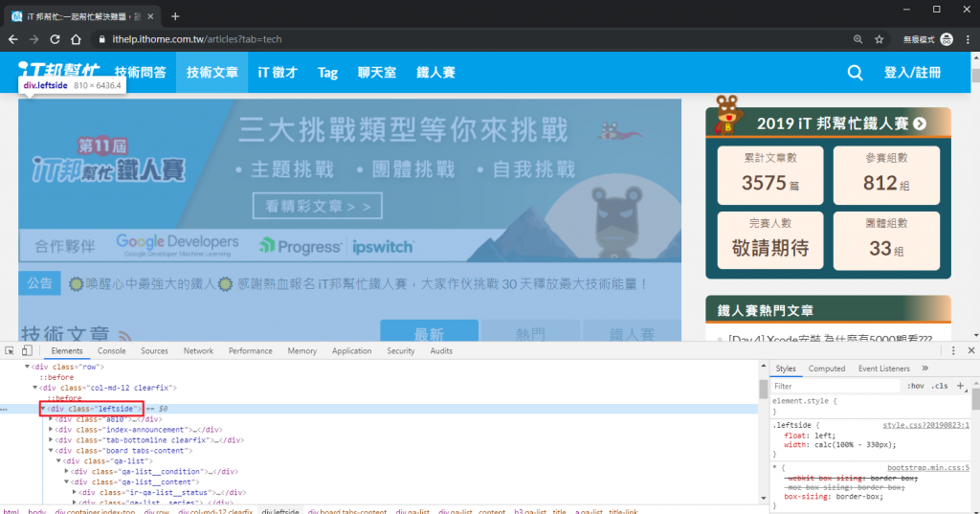Open a new browser tab
Viewport: 980px width, 514px height.
[175, 16]
